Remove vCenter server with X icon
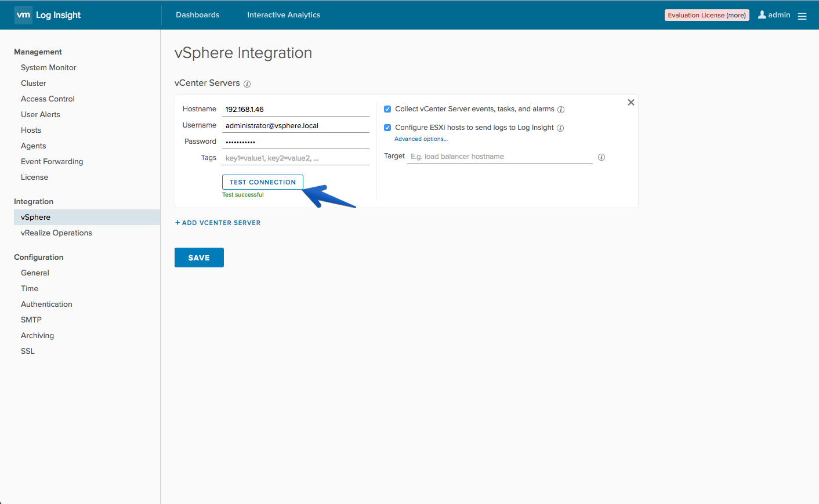This screenshot has width=819, height=504. click(x=631, y=103)
